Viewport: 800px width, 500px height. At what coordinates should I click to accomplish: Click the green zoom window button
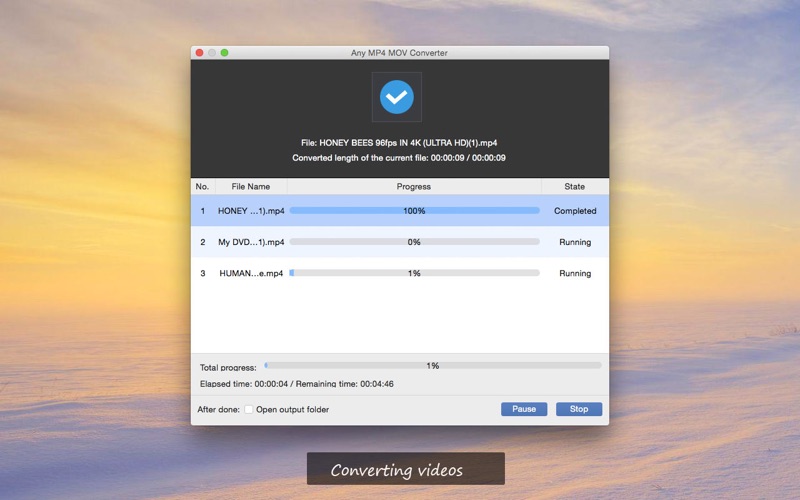click(225, 52)
